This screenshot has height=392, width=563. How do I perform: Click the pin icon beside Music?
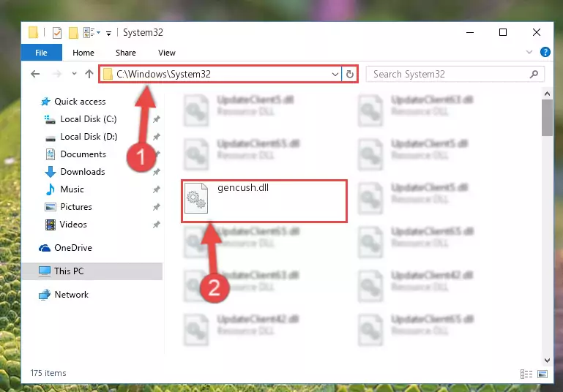[157, 189]
